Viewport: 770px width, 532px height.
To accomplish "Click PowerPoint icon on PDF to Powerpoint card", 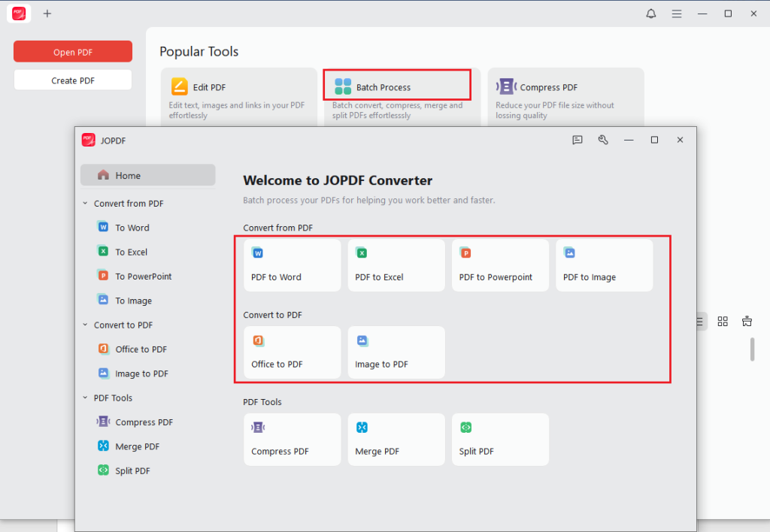I will [465, 252].
